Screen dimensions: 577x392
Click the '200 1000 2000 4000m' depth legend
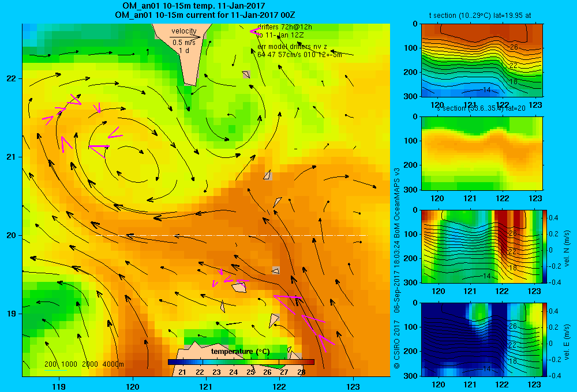coord(84,364)
